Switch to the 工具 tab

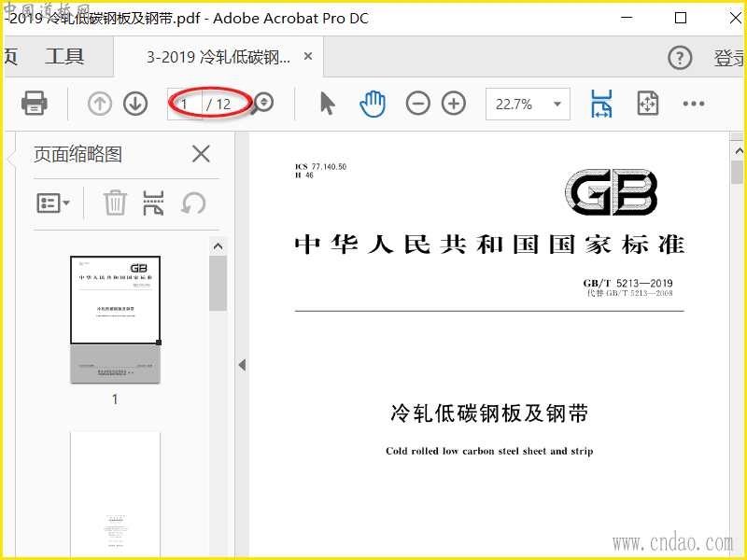(x=64, y=57)
